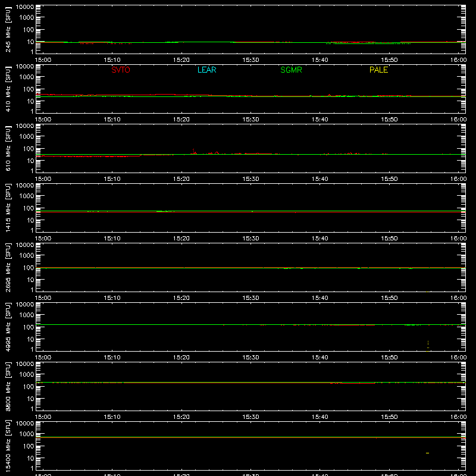Viewport: 476px width, 476px height.
Task: Click the 15:00 tick below 245 MHz plot
Action: click(x=43, y=60)
